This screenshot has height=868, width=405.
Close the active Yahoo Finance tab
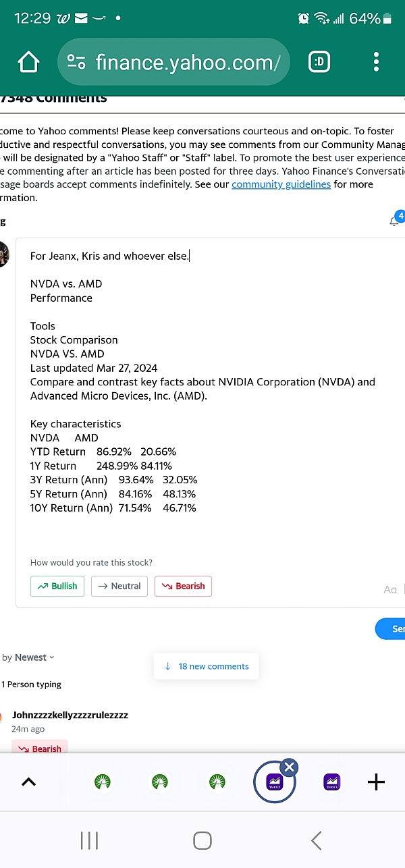point(289,767)
